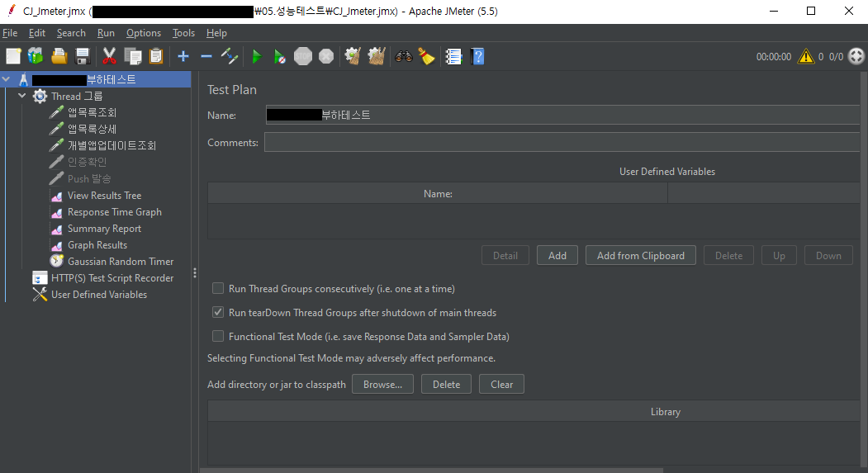Click the Stop test icon

point(303,56)
